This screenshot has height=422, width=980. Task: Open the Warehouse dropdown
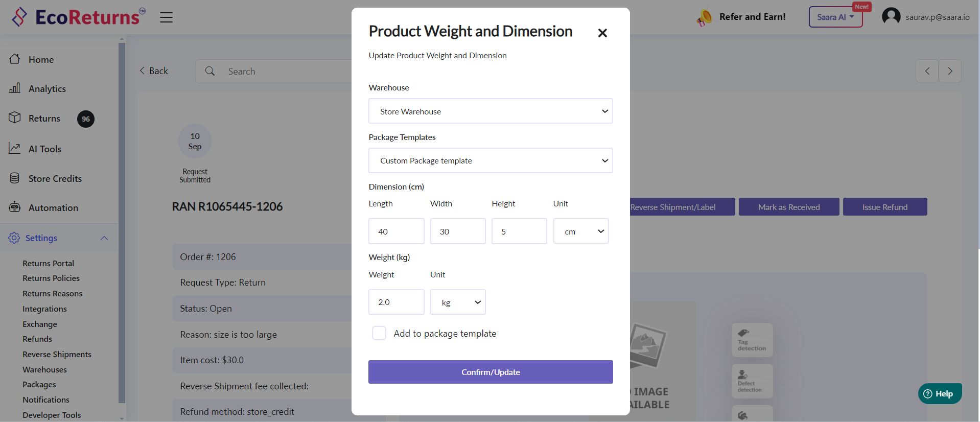click(x=490, y=111)
